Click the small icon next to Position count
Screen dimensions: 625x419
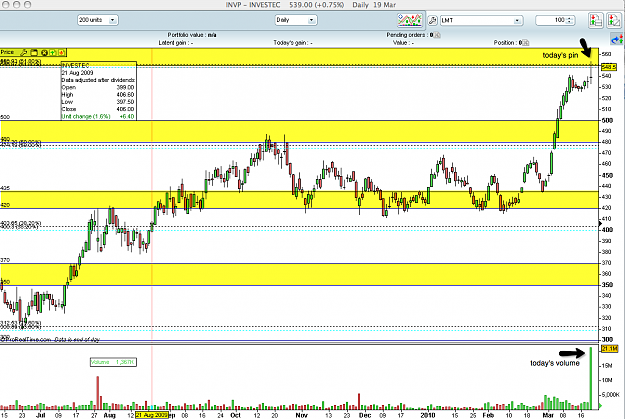(x=526, y=43)
